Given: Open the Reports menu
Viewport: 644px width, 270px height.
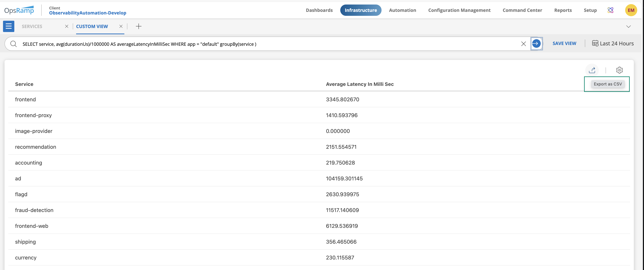Looking at the screenshot, I should [563, 10].
